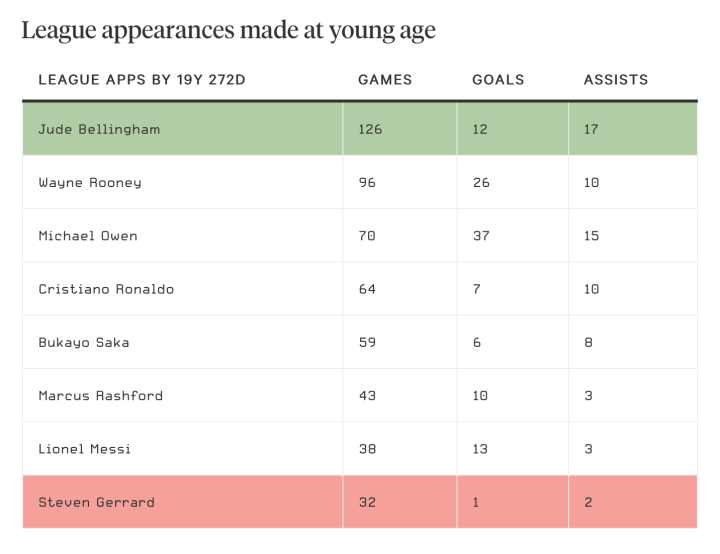Click the Games column header
720x554 pixels.
coord(385,80)
